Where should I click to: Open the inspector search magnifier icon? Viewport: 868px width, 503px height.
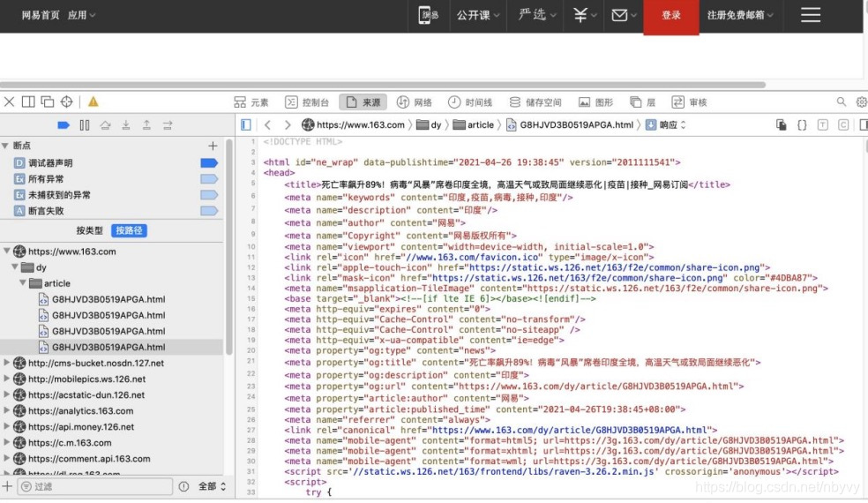pyautogui.click(x=841, y=102)
